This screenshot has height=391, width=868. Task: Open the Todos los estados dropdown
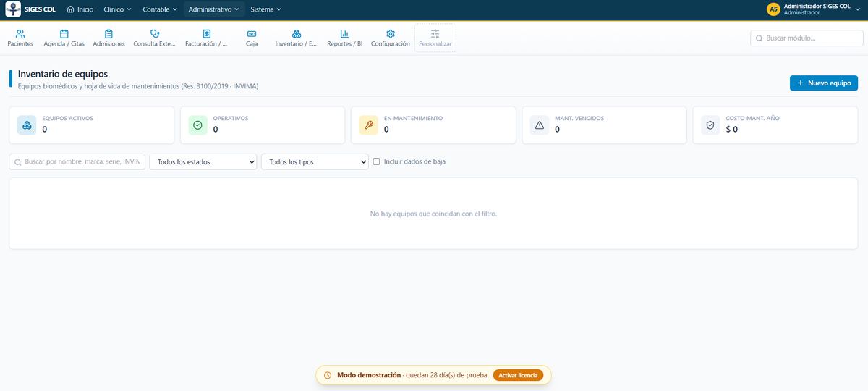click(x=203, y=161)
